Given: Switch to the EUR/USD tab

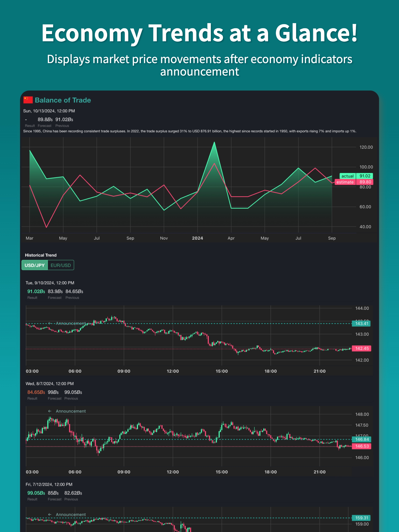Looking at the screenshot, I should (61, 265).
